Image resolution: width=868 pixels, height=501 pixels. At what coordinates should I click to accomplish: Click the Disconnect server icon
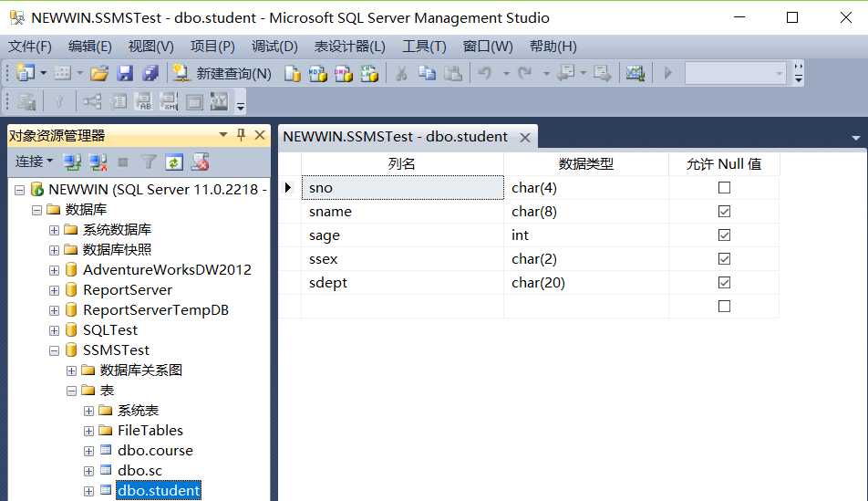tap(98, 162)
